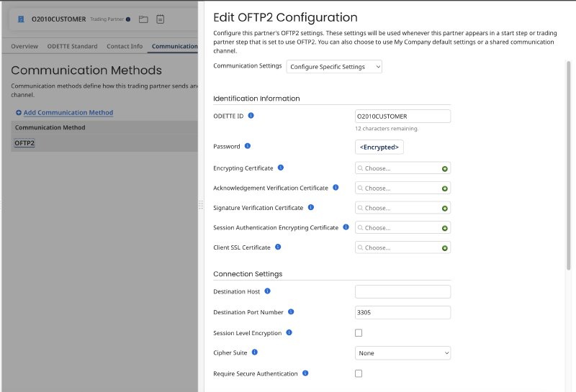Enable the Session Level Encryption checkbox
Image resolution: width=576 pixels, height=392 pixels.
[x=359, y=333]
